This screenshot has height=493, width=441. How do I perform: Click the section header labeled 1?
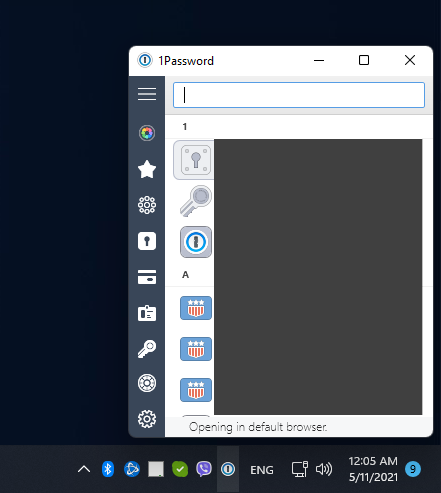click(185, 127)
